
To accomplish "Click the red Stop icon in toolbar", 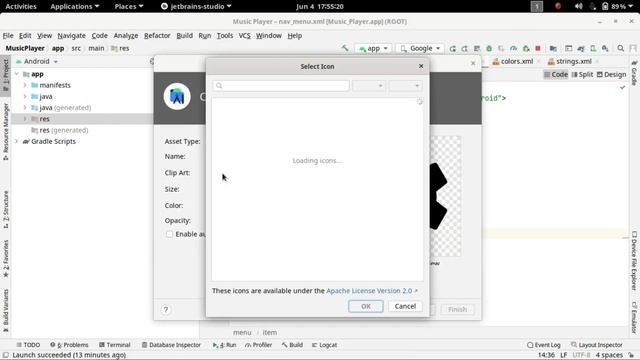I will tap(538, 49).
